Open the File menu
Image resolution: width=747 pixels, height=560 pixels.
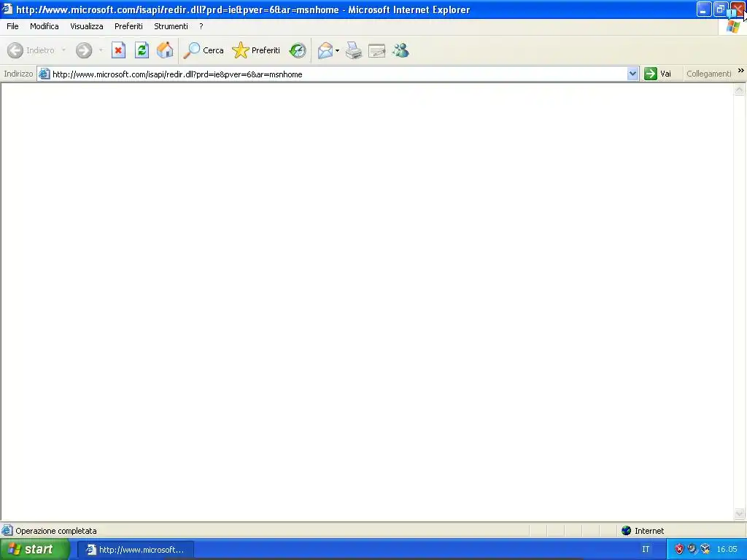[12, 26]
